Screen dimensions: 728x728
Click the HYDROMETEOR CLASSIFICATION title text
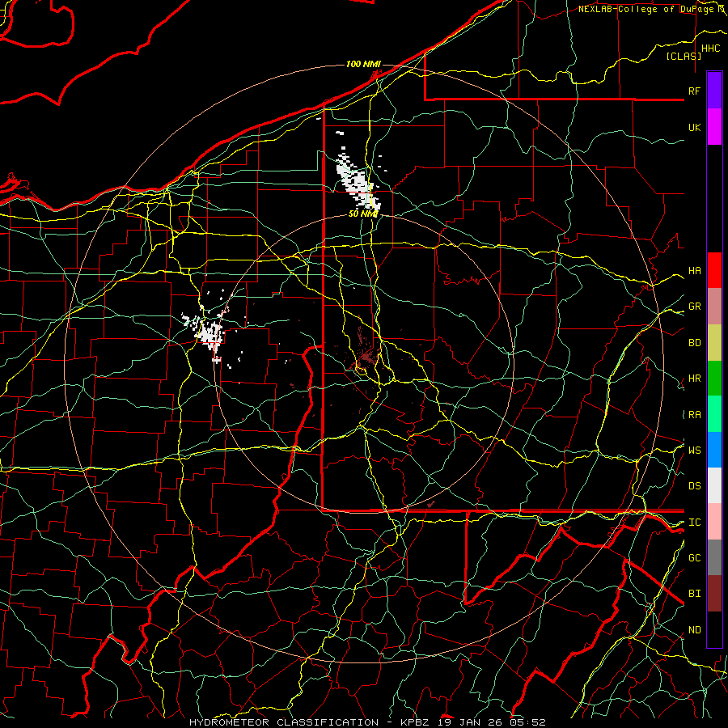coord(284,722)
